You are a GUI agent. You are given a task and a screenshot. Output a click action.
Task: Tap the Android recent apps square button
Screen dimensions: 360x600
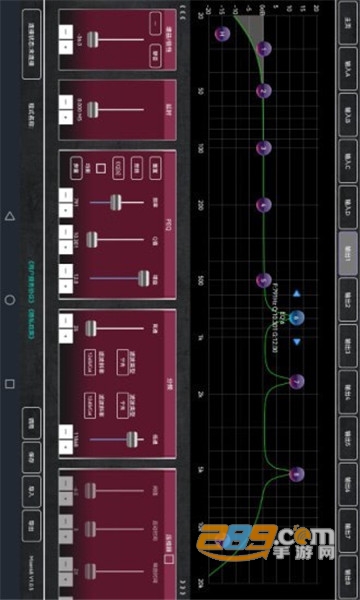pyautogui.click(x=10, y=384)
